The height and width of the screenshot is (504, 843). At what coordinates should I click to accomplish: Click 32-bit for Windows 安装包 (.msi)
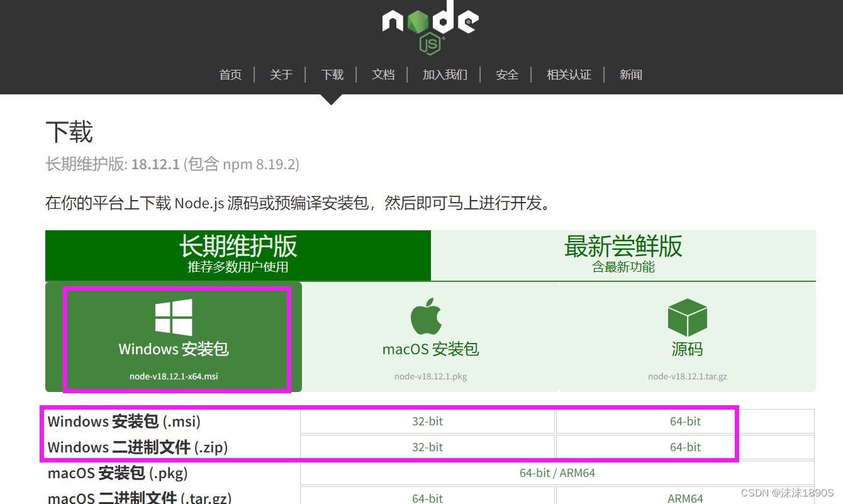pyautogui.click(x=428, y=422)
